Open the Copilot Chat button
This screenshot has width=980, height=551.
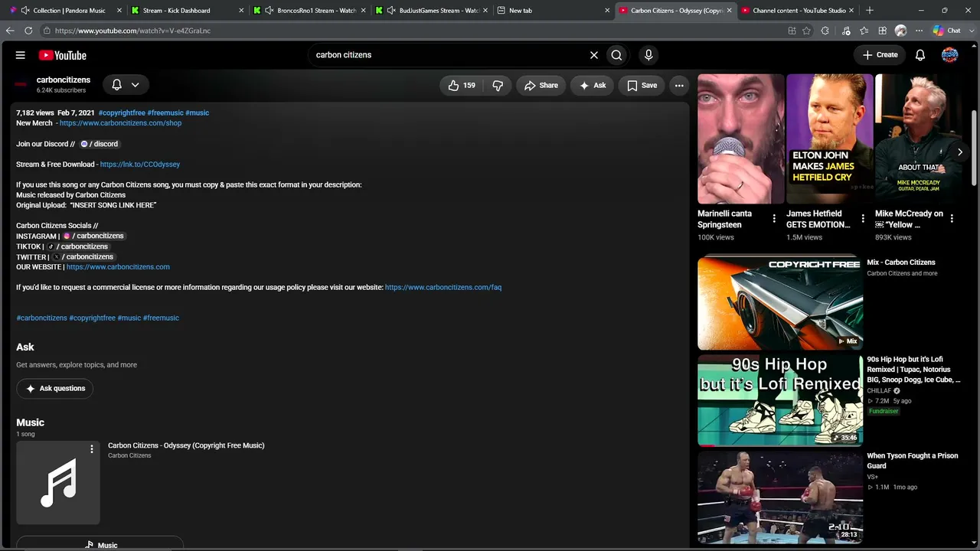(x=947, y=31)
